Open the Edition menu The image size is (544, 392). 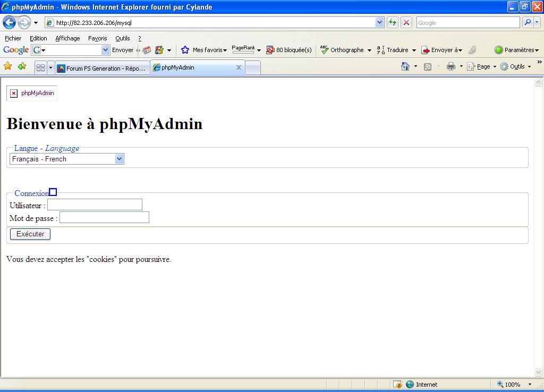coord(38,38)
